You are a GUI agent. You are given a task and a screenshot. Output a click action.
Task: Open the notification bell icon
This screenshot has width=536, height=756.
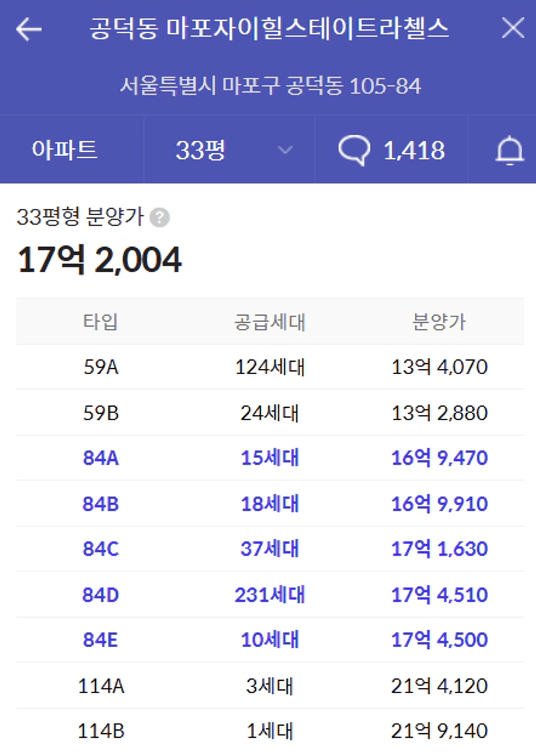click(509, 150)
